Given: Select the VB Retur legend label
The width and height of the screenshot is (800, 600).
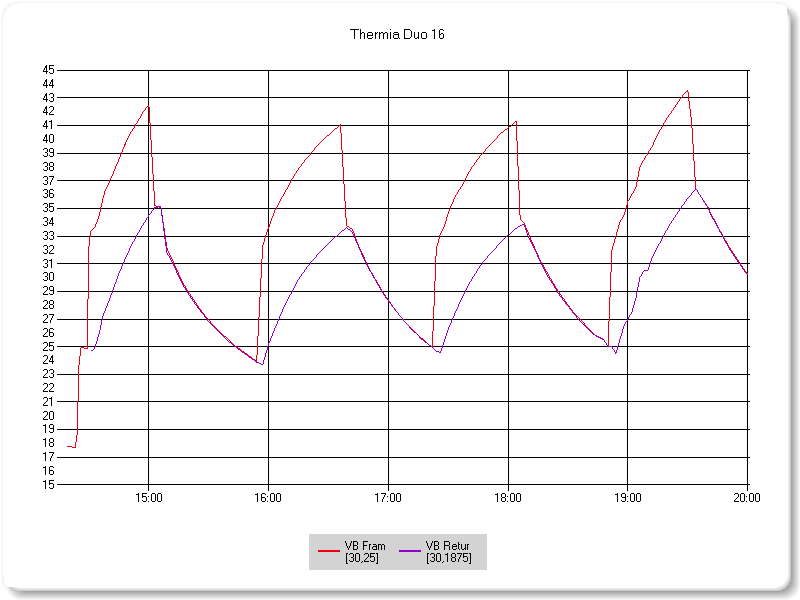Looking at the screenshot, I should pyautogui.click(x=447, y=546).
